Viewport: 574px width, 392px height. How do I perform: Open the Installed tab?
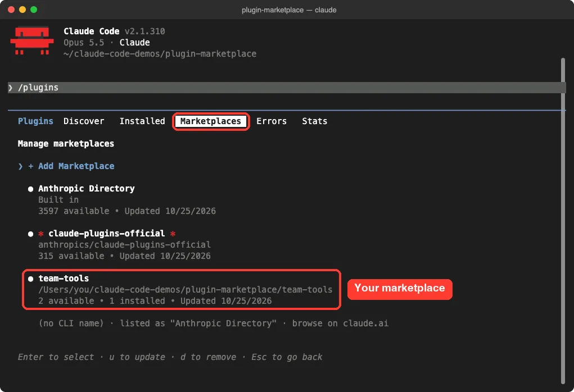142,121
